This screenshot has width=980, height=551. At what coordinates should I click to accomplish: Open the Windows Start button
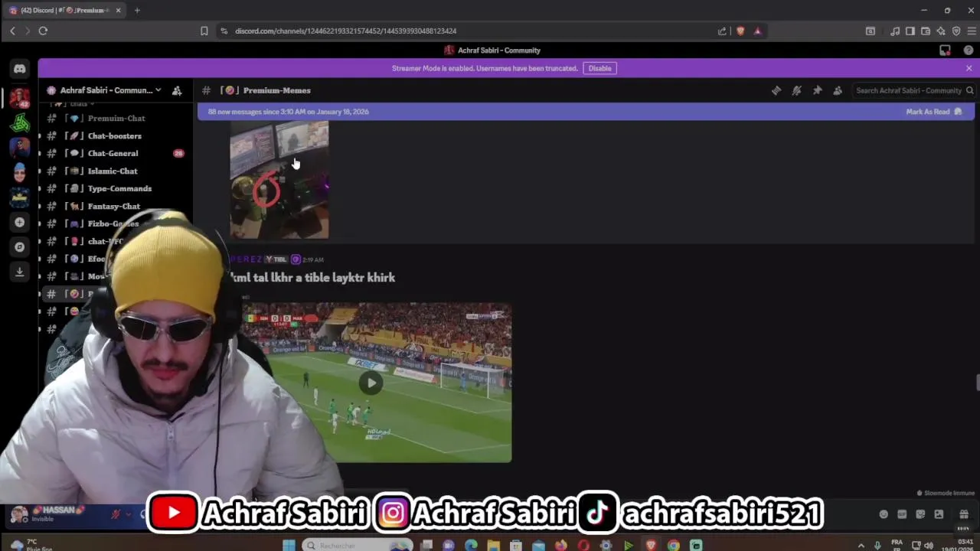pyautogui.click(x=289, y=546)
